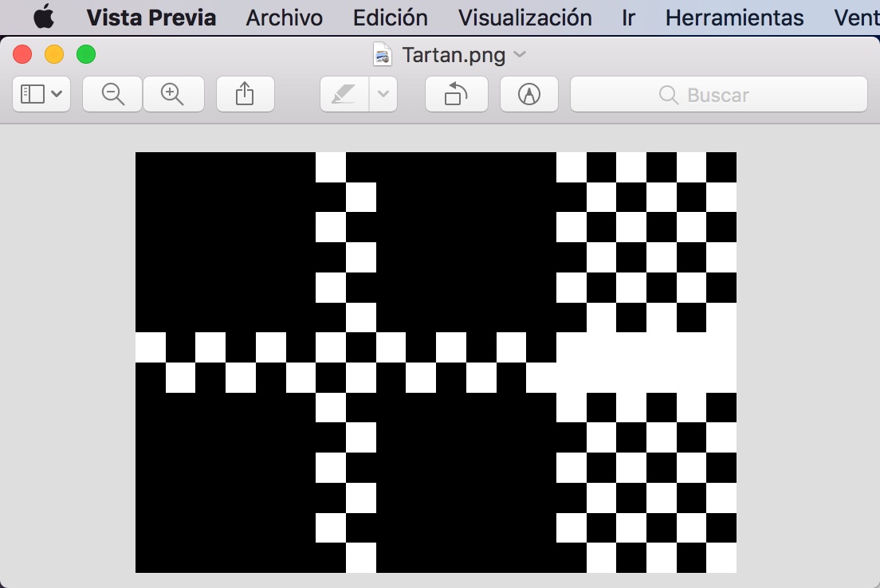
Task: Open the Archivo menu
Action: (284, 17)
